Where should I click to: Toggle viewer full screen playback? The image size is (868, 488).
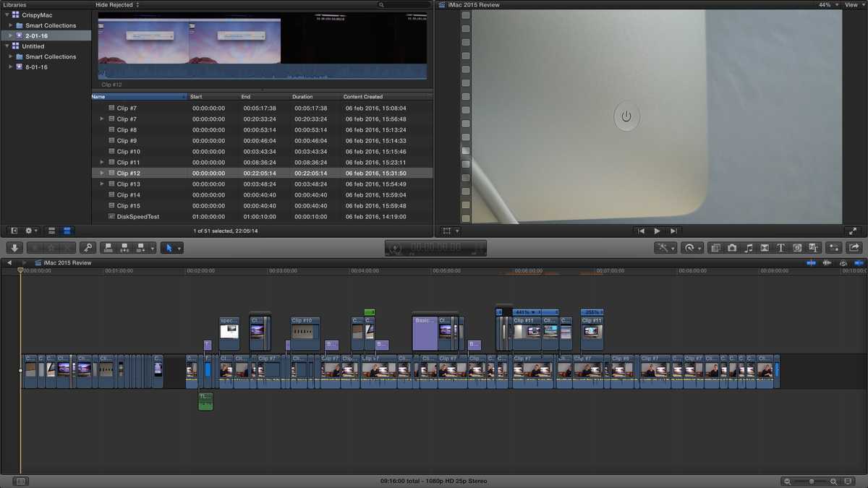(x=854, y=231)
